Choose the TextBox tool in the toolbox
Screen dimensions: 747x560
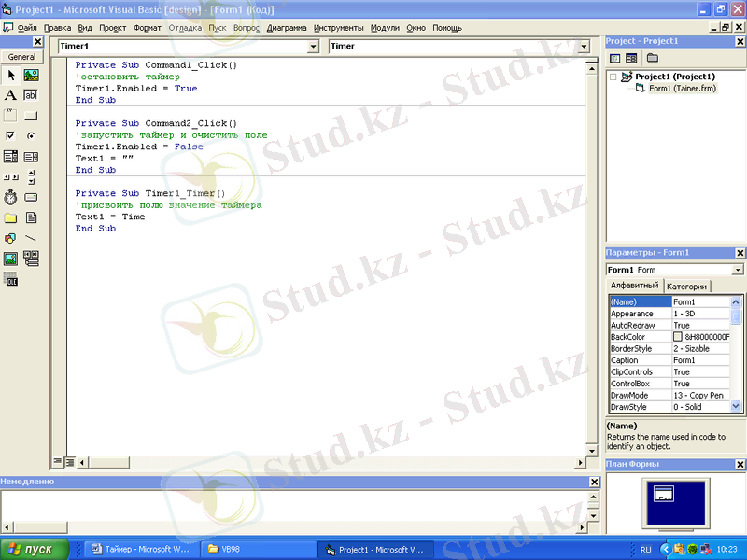[x=31, y=95]
